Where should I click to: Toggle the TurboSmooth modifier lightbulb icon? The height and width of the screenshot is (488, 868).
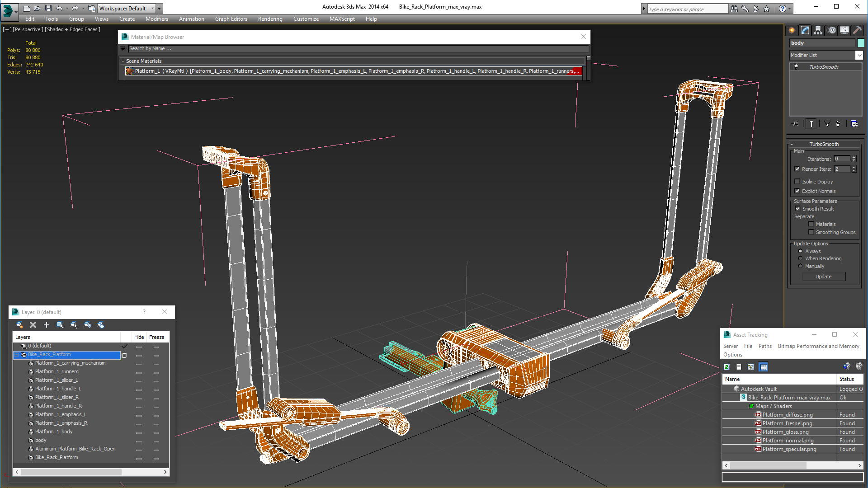[796, 67]
